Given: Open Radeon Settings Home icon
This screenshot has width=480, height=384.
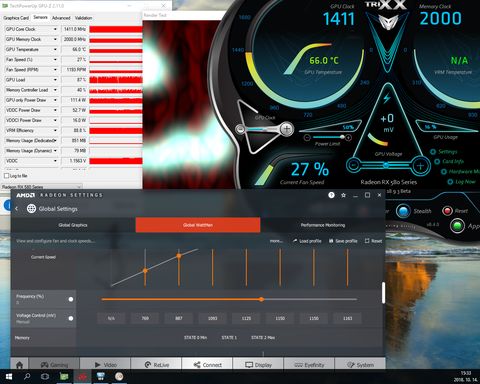Looking at the screenshot, I should point(19,365).
